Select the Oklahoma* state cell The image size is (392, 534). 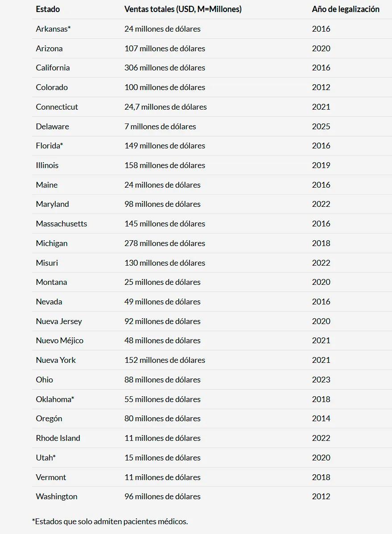(x=55, y=399)
